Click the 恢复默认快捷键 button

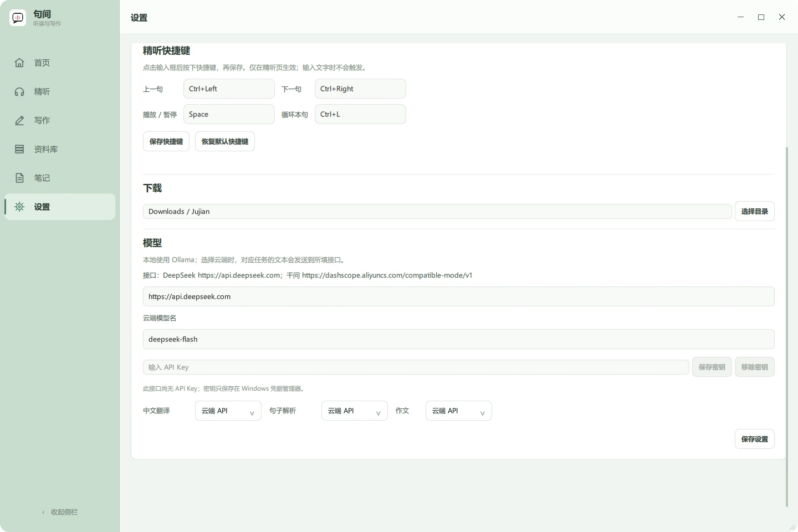(225, 141)
